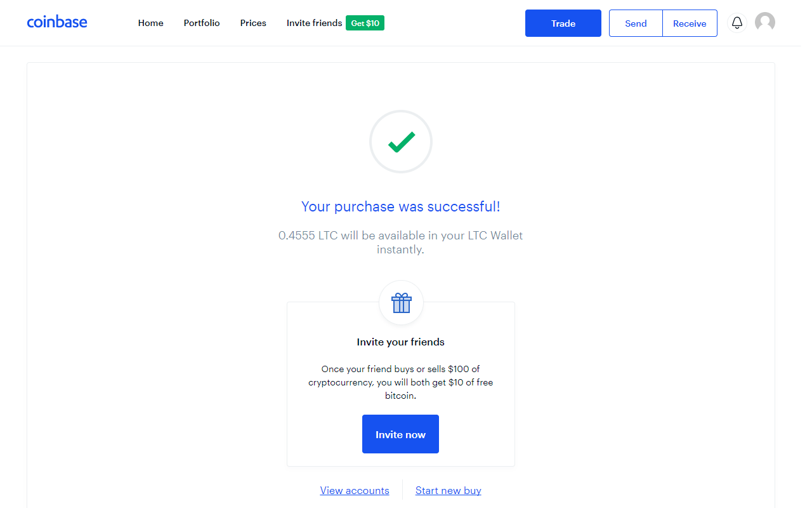Go to the Home tab
This screenshot has height=508, width=812.
[x=151, y=23]
